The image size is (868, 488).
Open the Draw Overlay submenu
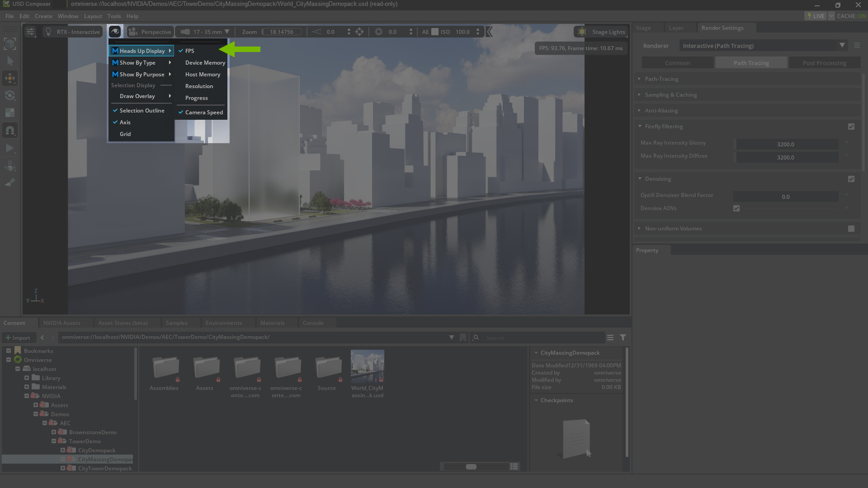point(142,96)
